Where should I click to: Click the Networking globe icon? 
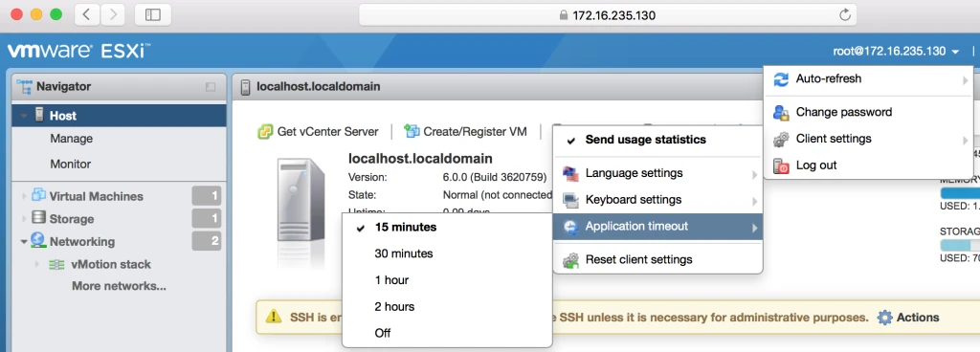(x=38, y=240)
